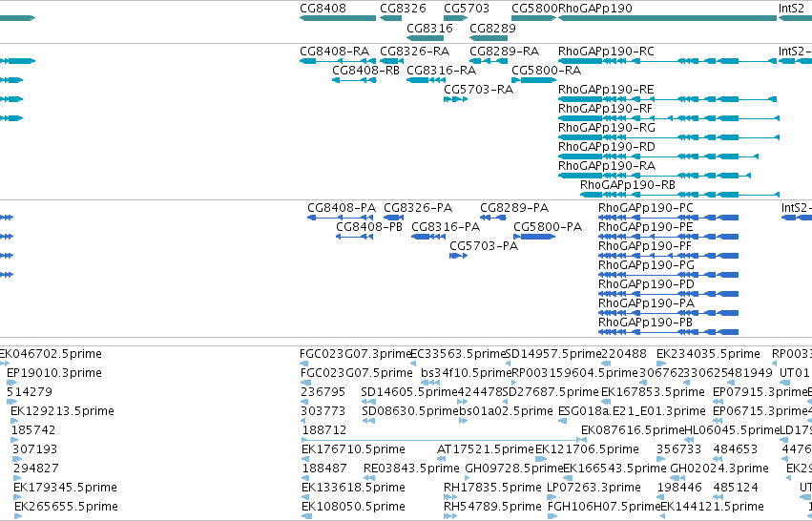Click the IntS2 gene label

click(791, 9)
